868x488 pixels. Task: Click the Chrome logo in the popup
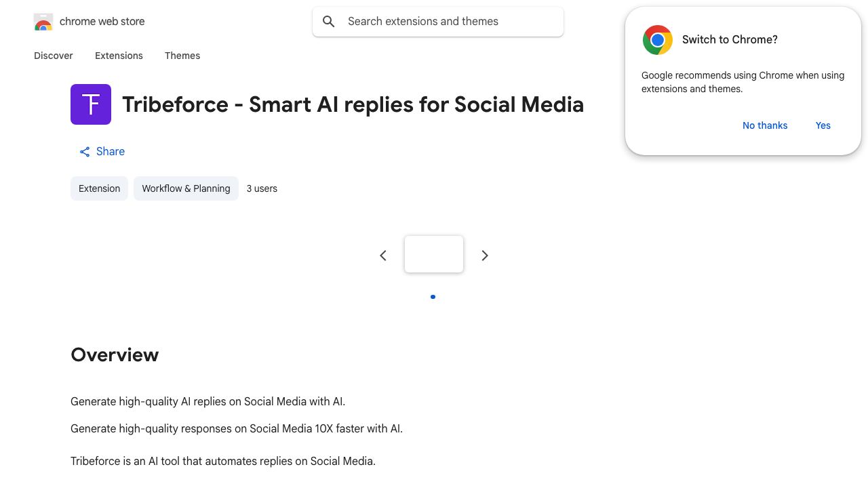coord(658,40)
